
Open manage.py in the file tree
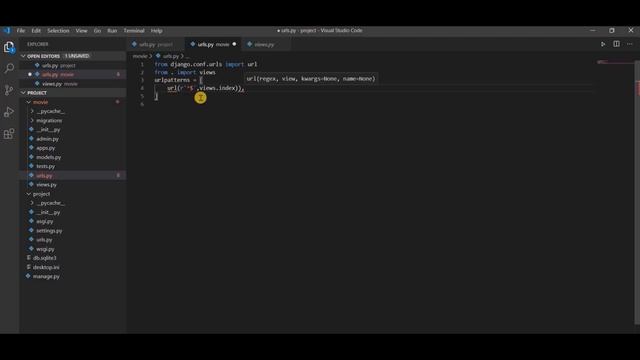point(73,276)
